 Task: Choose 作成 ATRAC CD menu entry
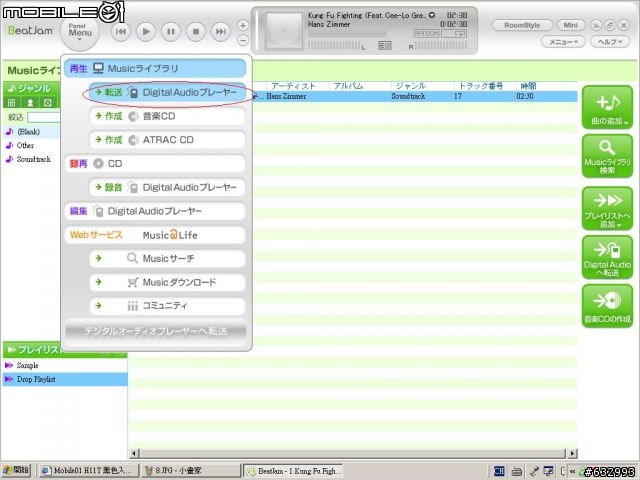coord(167,140)
